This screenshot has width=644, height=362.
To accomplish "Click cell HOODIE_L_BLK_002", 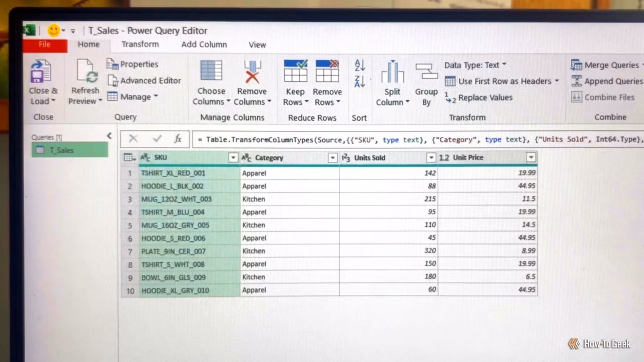I will tap(189, 186).
